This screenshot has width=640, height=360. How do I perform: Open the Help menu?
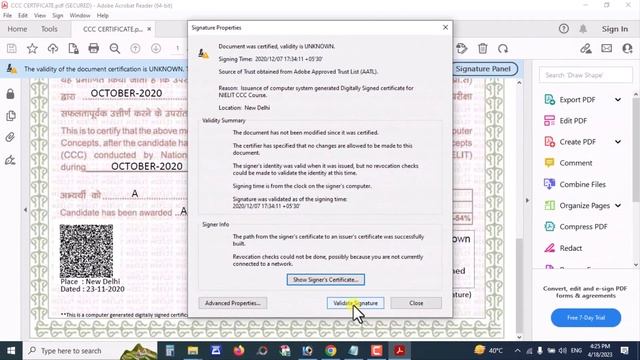coord(102,16)
